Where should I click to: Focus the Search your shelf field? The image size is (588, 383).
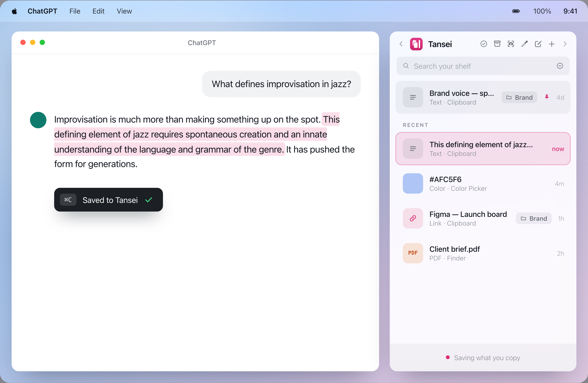pos(483,66)
